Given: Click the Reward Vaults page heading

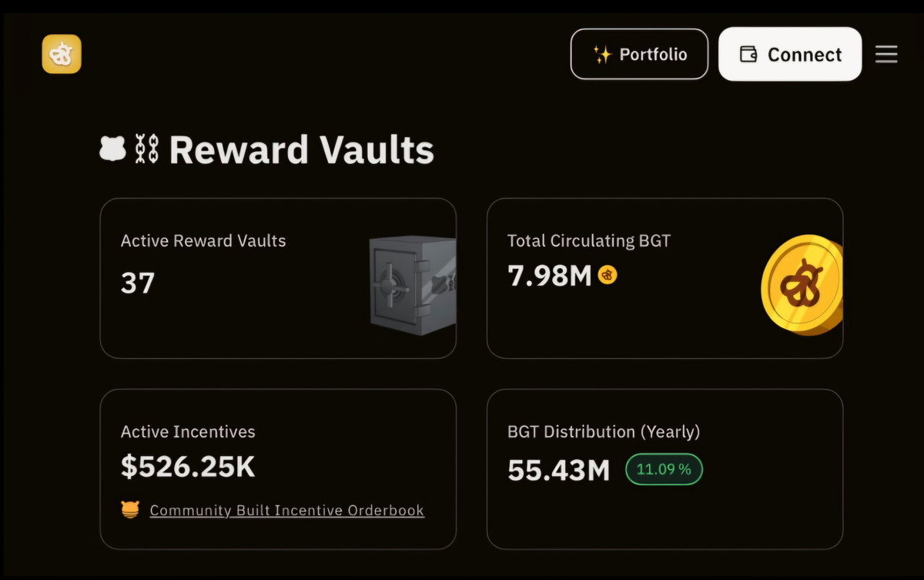Looking at the screenshot, I should tap(301, 149).
